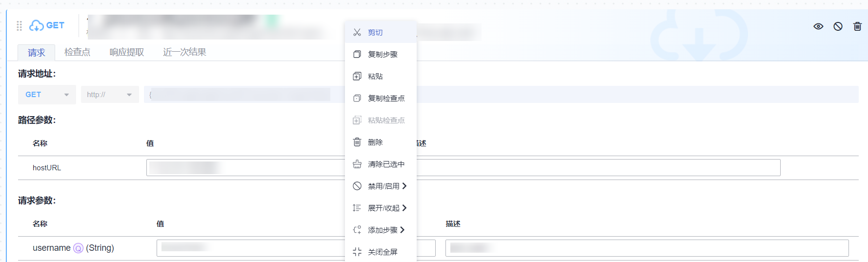Expand the 展开/收起 submenu arrow
Viewport: 868px width, 262px height.
tap(404, 208)
